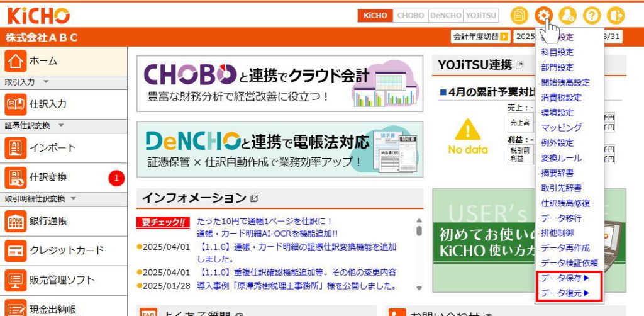Open YOJiTSU連携 external link icon
The width and height of the screenshot is (644, 316).
tap(519, 65)
